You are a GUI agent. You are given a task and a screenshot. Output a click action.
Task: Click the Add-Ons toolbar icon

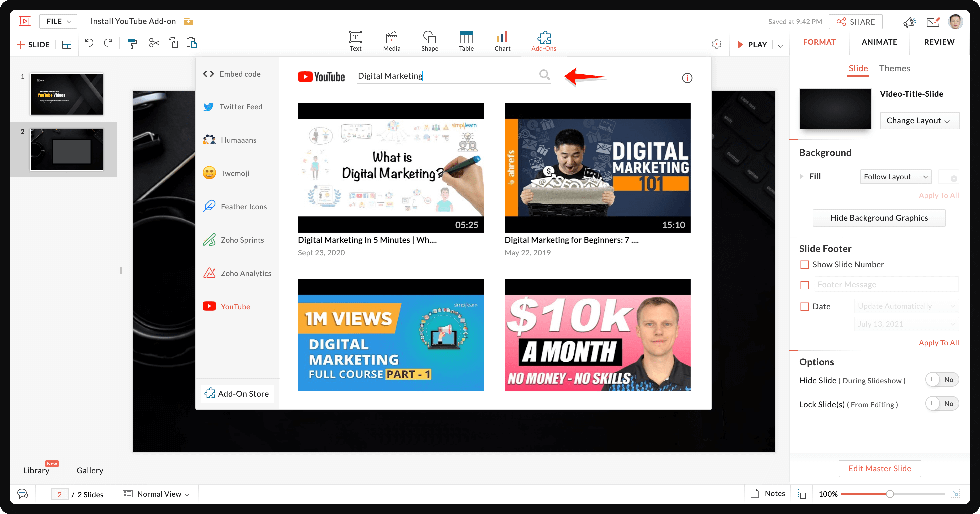pos(543,40)
